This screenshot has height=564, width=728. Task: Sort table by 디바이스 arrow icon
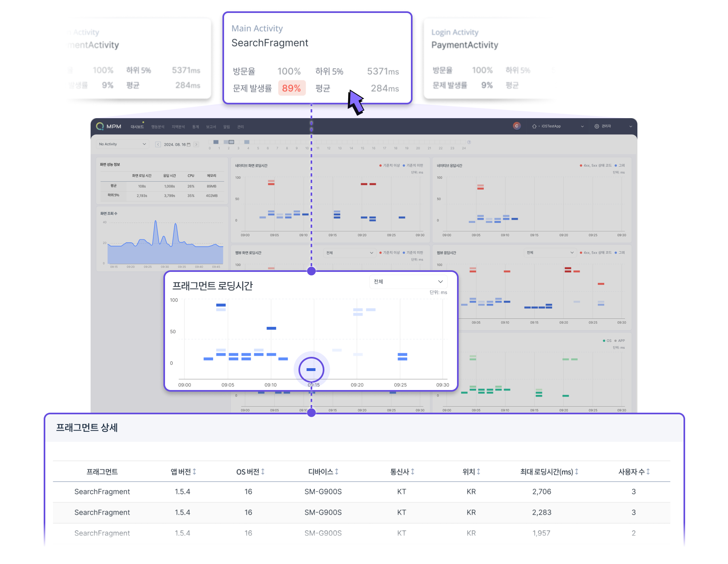[336, 472]
